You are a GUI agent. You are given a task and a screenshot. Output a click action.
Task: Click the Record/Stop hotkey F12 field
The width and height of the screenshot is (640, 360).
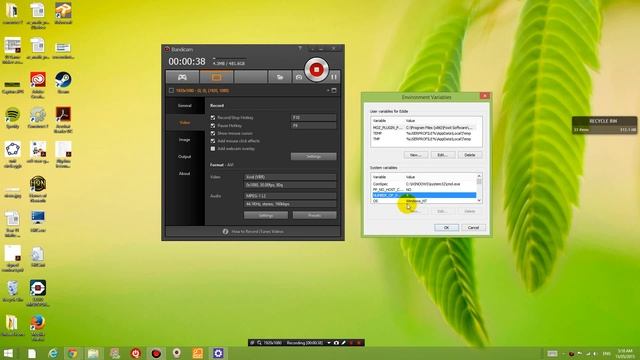click(x=313, y=118)
